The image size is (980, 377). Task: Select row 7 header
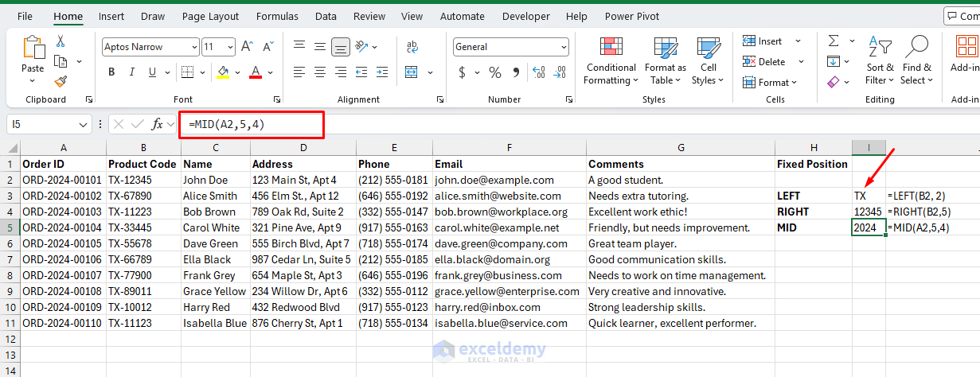tap(10, 259)
